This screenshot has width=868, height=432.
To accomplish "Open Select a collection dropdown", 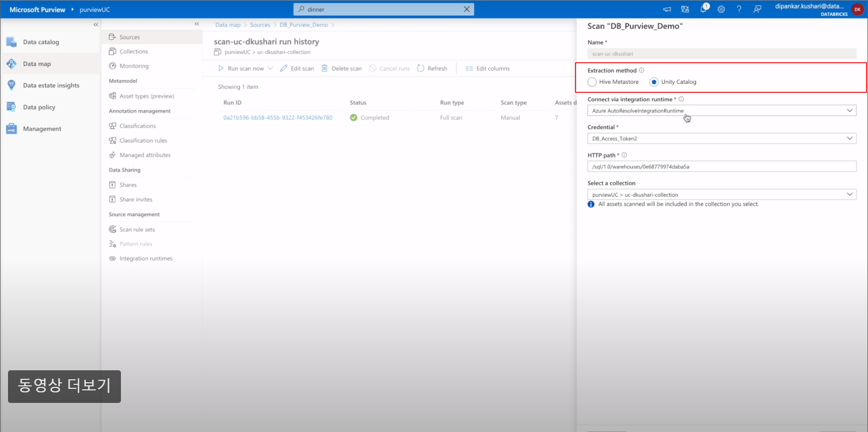I will [721, 194].
